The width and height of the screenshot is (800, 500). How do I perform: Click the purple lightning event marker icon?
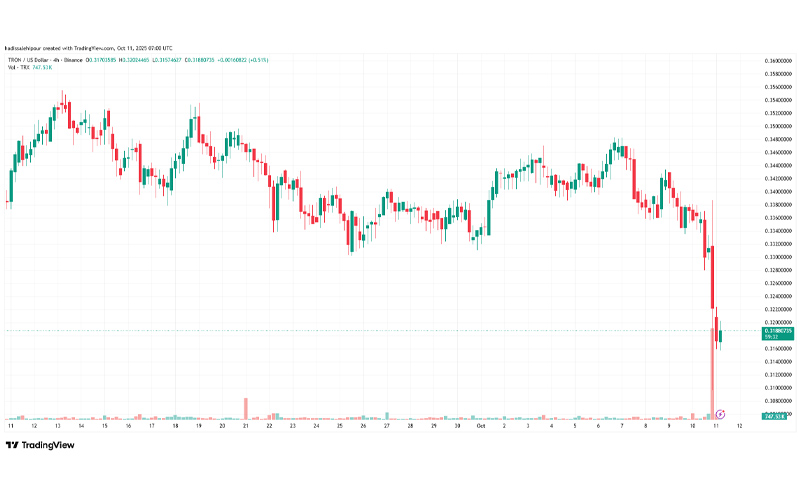(x=722, y=412)
